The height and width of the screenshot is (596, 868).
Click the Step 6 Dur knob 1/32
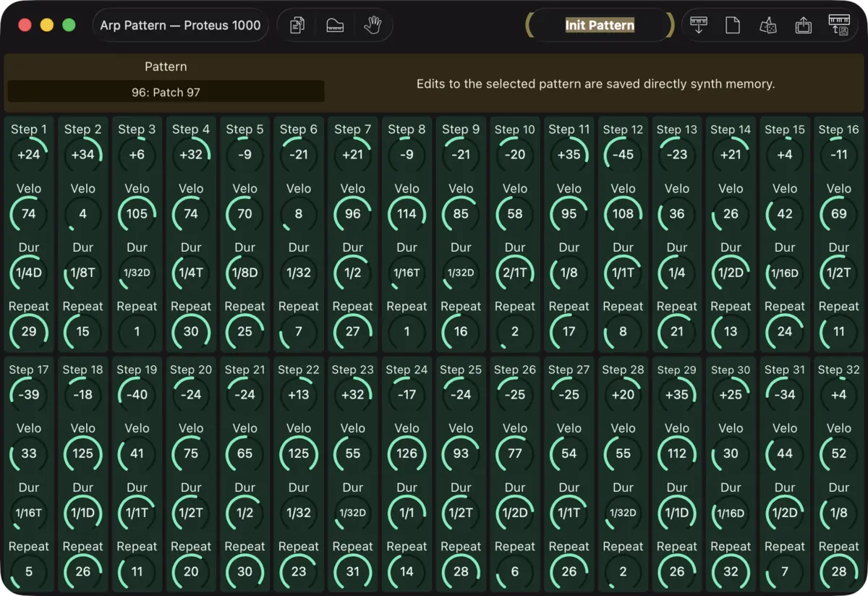pyautogui.click(x=299, y=273)
